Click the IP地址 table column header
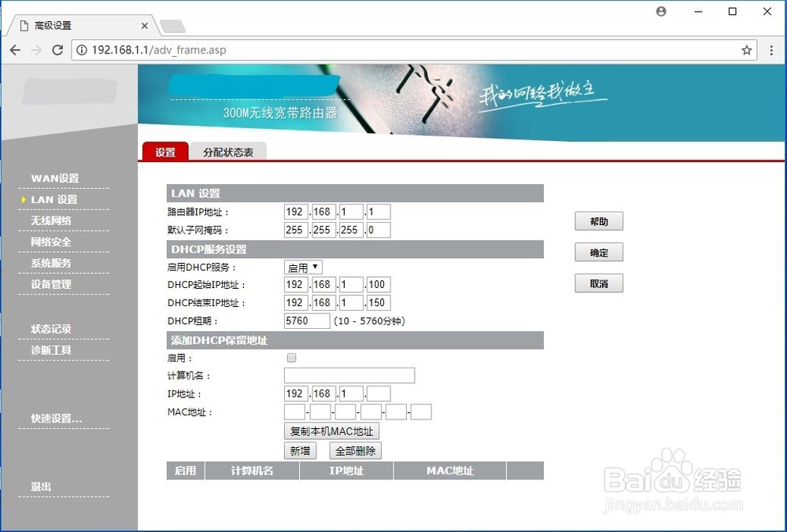 [x=346, y=471]
